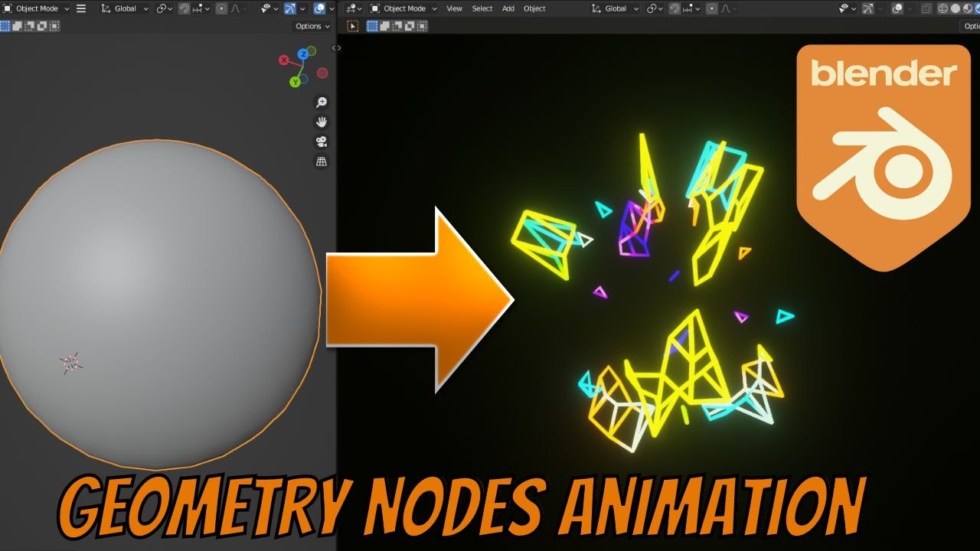Select 'Subtract selection' mode icon in left viewport
The image size is (980, 551).
pyautogui.click(x=29, y=26)
